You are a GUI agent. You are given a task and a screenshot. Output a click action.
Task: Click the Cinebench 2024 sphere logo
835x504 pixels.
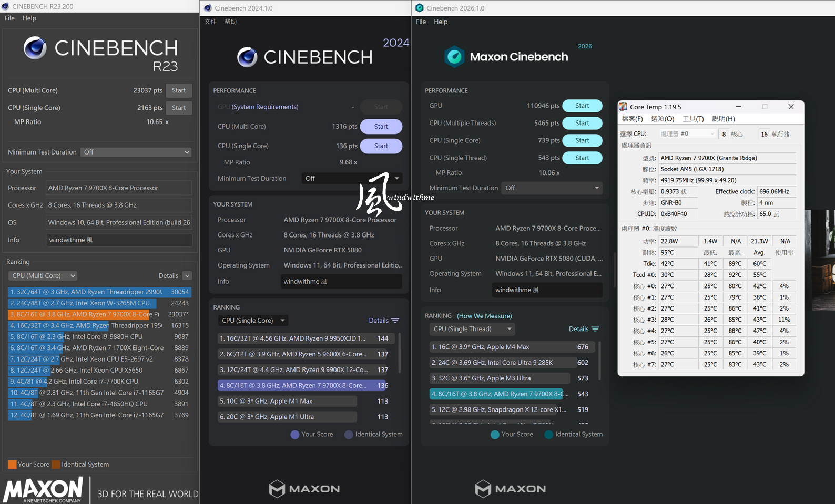(247, 57)
